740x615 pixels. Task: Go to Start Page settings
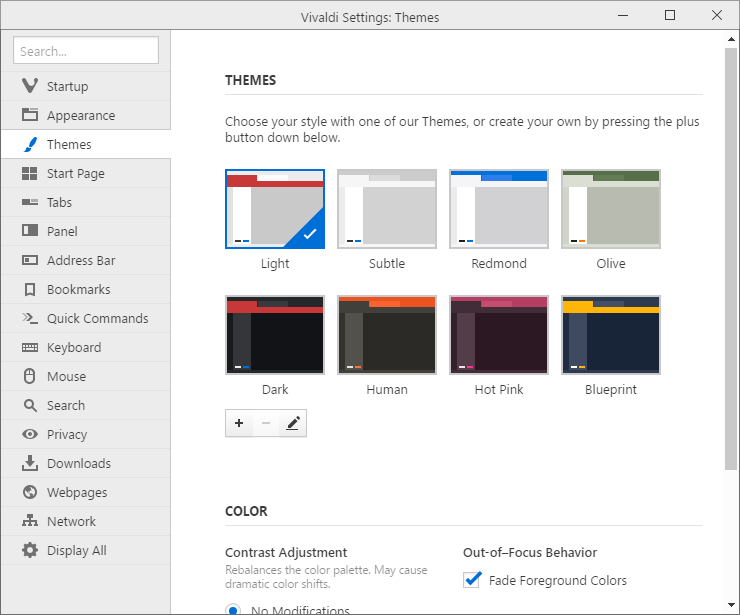click(x=86, y=173)
